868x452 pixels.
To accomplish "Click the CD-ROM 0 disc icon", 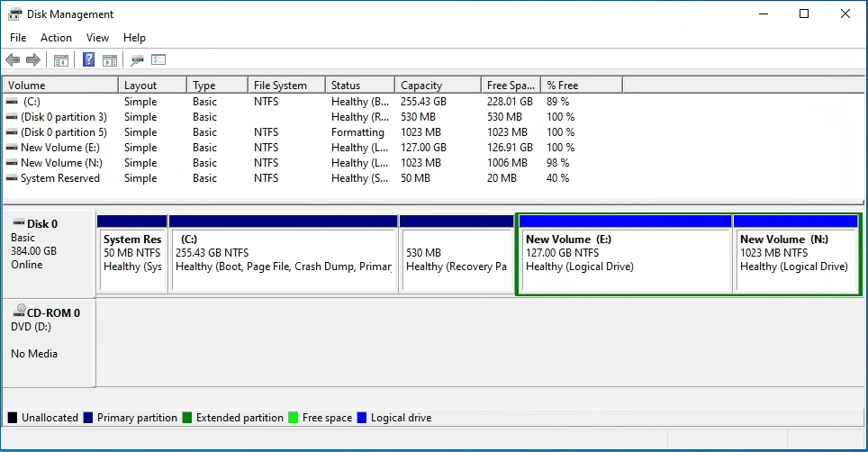I will tap(18, 312).
